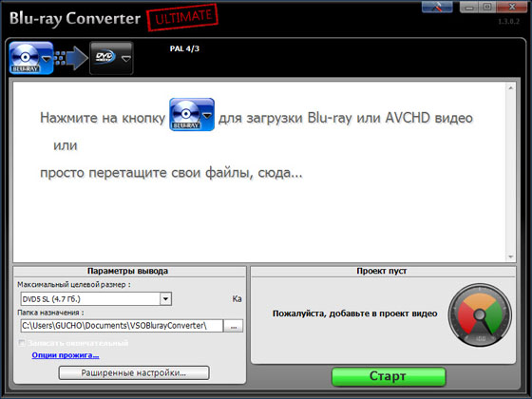Click the green Старт button

click(x=389, y=376)
